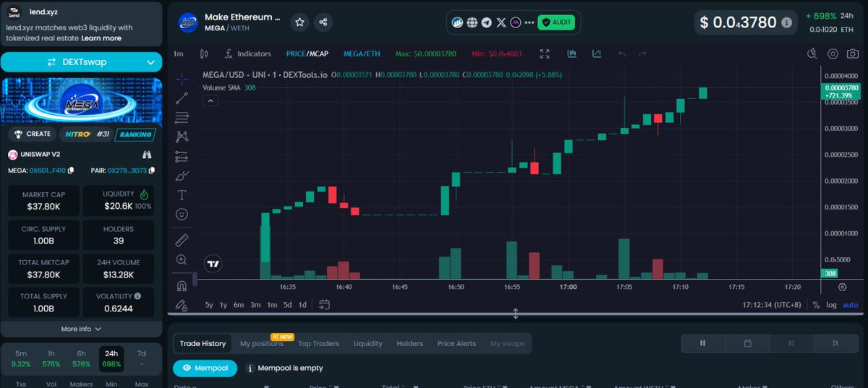Toggle MEGA/ETH chart pairing

click(361, 53)
